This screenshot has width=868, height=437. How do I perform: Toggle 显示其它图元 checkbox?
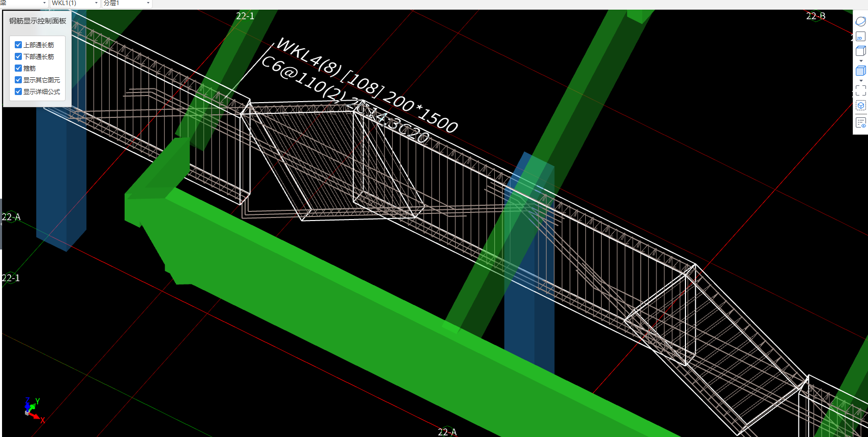click(x=18, y=80)
